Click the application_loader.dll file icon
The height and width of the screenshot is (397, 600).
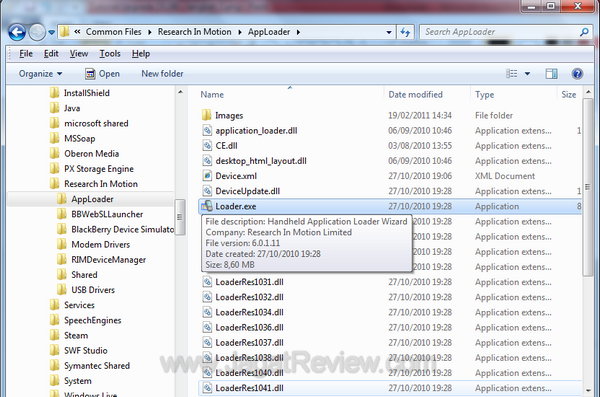(x=207, y=131)
